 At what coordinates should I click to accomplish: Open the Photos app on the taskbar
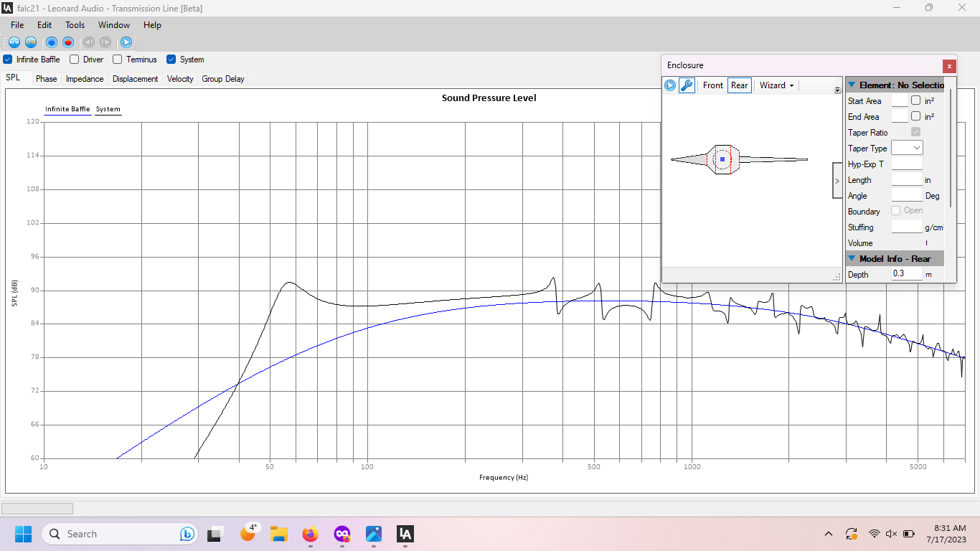pos(374,534)
